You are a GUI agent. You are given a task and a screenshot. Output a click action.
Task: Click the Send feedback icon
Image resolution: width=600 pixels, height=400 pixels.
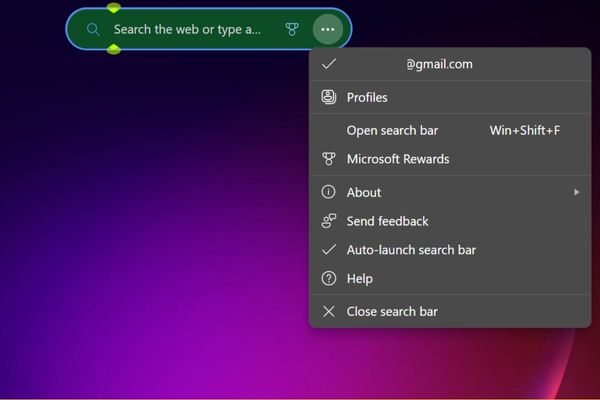click(x=328, y=221)
